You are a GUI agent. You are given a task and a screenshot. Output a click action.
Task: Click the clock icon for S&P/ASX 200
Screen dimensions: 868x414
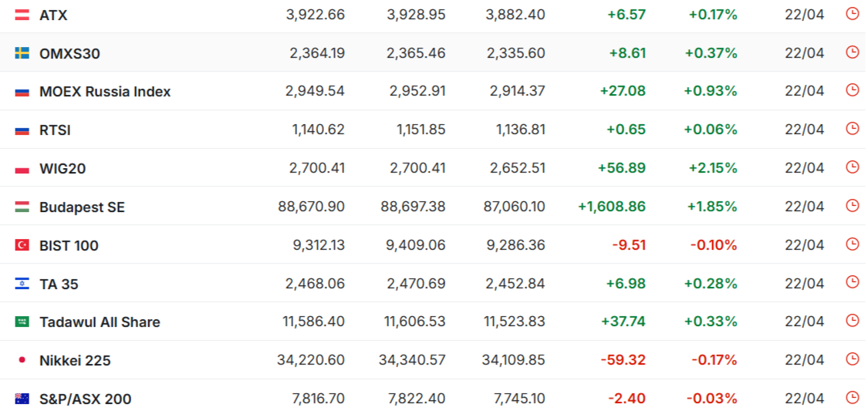852,398
